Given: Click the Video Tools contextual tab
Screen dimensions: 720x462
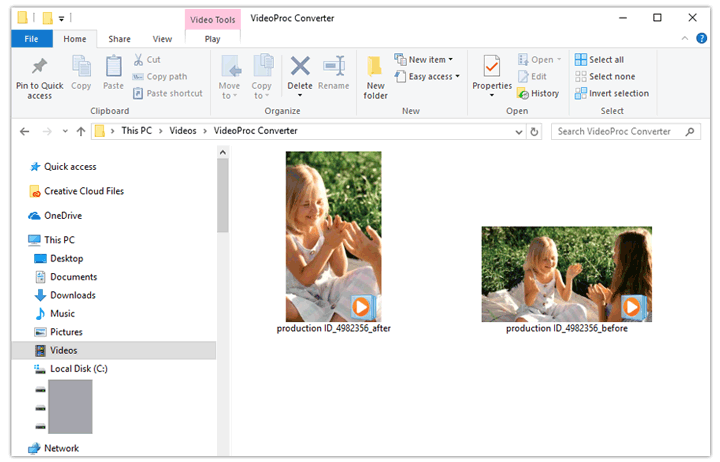Looking at the screenshot, I should click(213, 20).
